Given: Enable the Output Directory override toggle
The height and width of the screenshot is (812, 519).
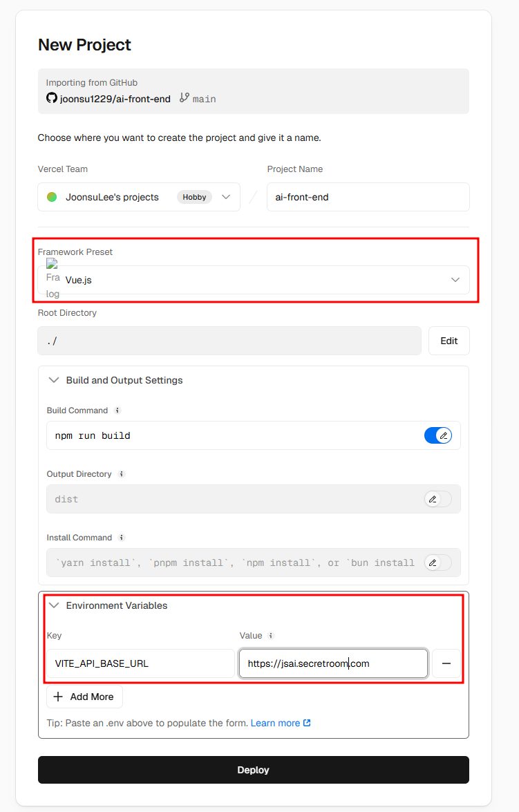Looking at the screenshot, I should coord(437,499).
